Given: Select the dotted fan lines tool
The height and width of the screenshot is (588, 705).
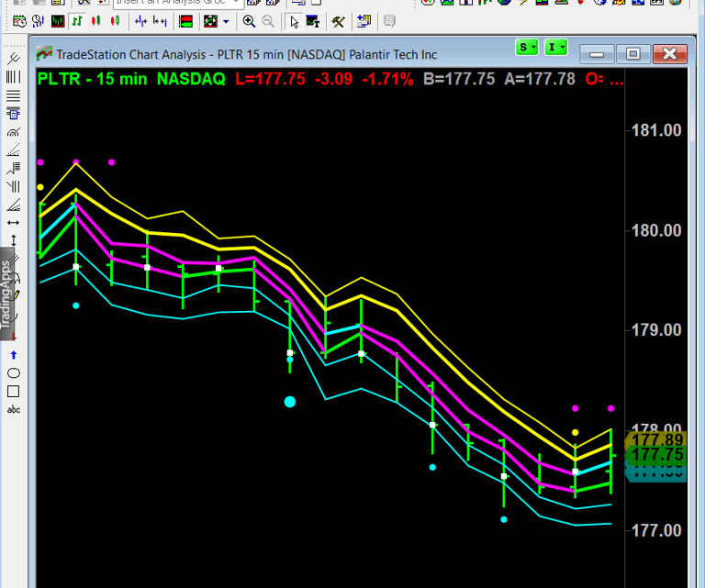Looking at the screenshot, I should pyautogui.click(x=14, y=150).
